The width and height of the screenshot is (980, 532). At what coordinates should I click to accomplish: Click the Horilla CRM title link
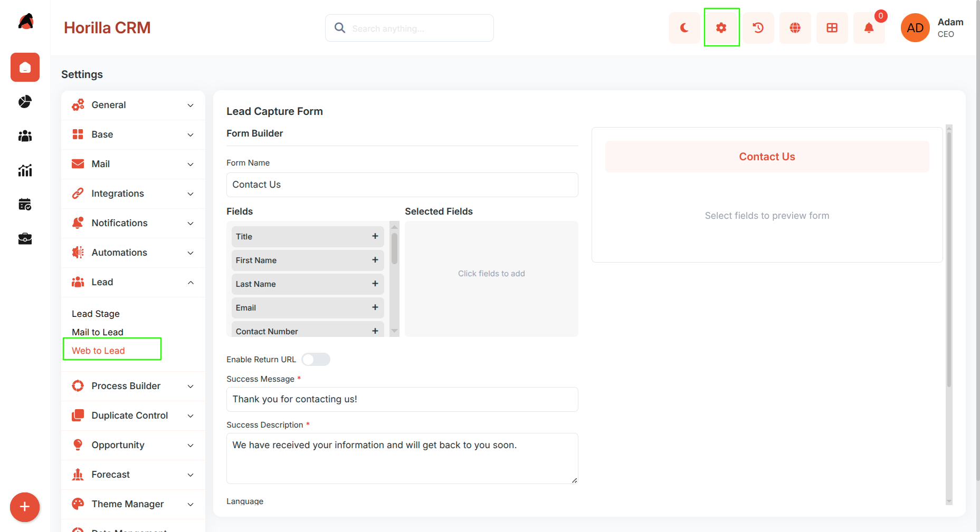click(107, 27)
